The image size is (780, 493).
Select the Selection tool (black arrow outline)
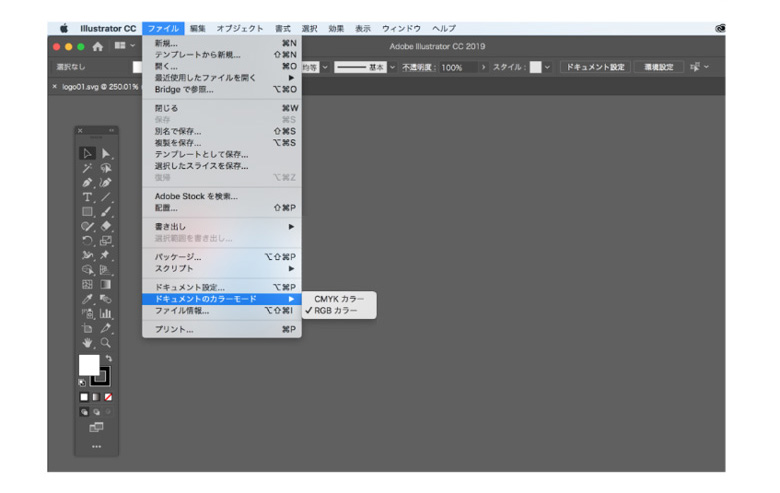click(87, 153)
